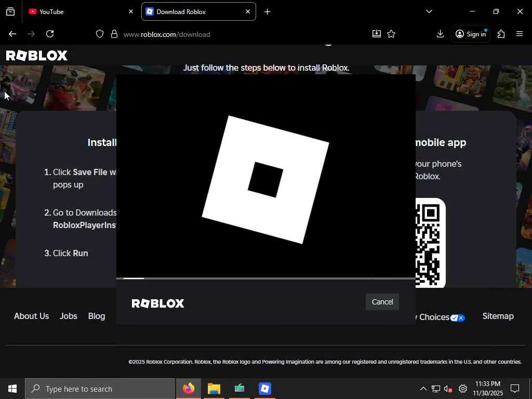
Task: Open the notification center icon
Action: [515, 389]
